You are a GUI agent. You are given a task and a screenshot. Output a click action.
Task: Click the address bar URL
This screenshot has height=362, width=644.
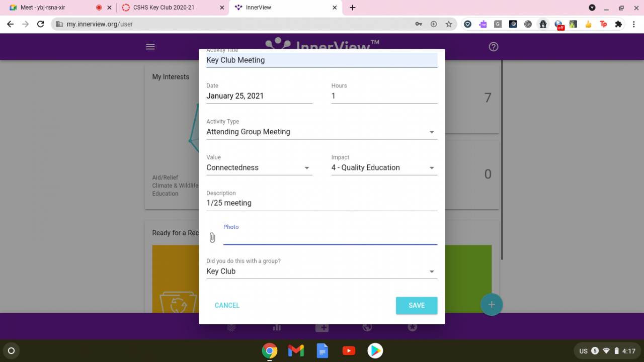pos(100,24)
